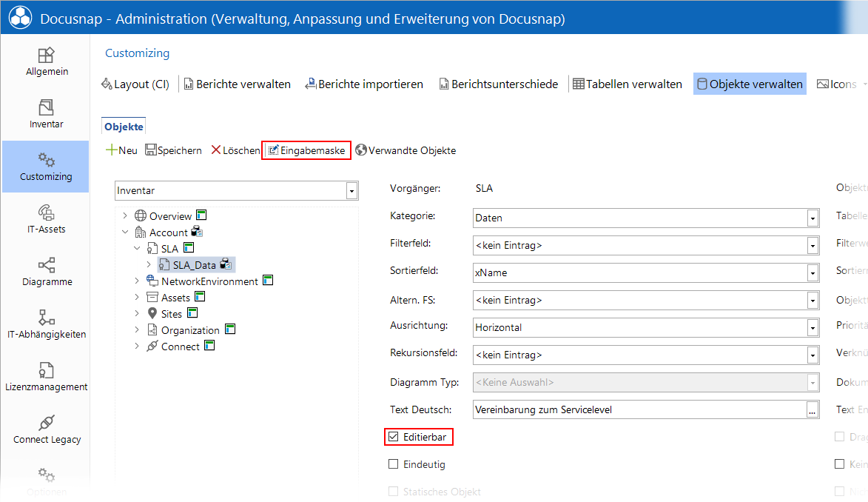868x502 pixels.
Task: Expand the Assets tree node
Action: [137, 297]
